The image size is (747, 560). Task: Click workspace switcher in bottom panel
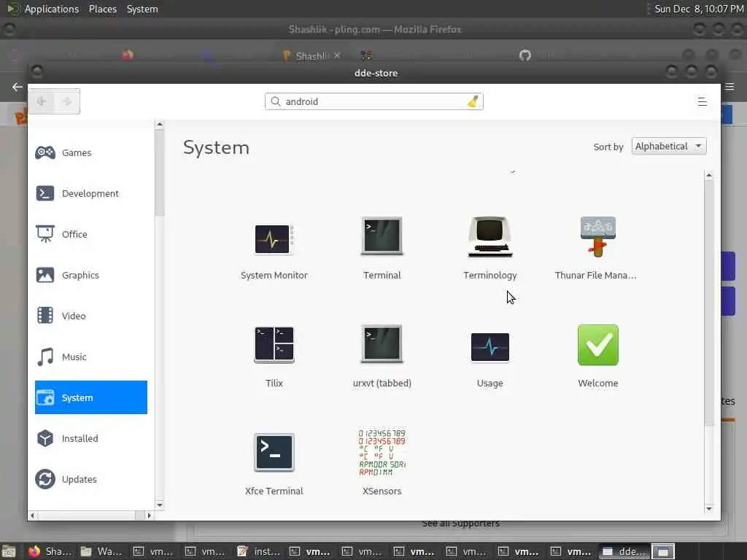point(663,551)
